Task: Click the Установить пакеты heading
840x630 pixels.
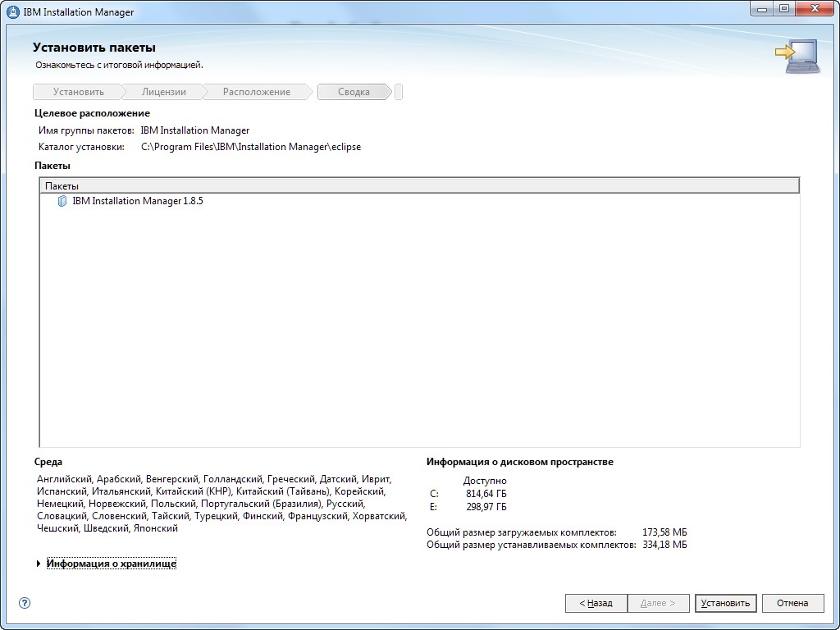Action: (x=94, y=48)
